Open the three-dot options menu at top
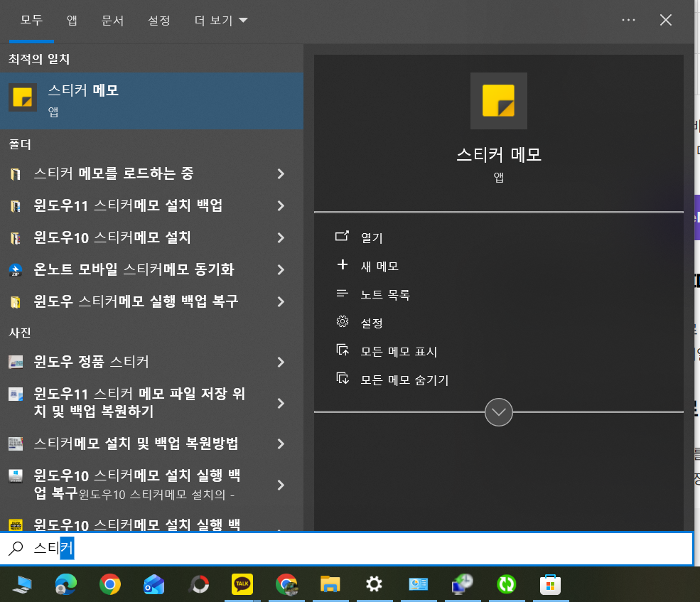The image size is (700, 602). pyautogui.click(x=628, y=20)
